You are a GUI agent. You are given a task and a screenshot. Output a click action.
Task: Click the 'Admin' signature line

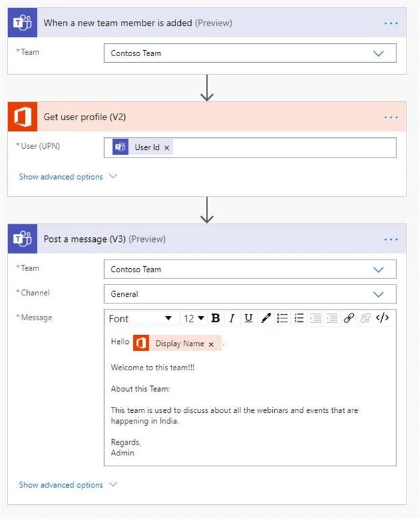(122, 453)
